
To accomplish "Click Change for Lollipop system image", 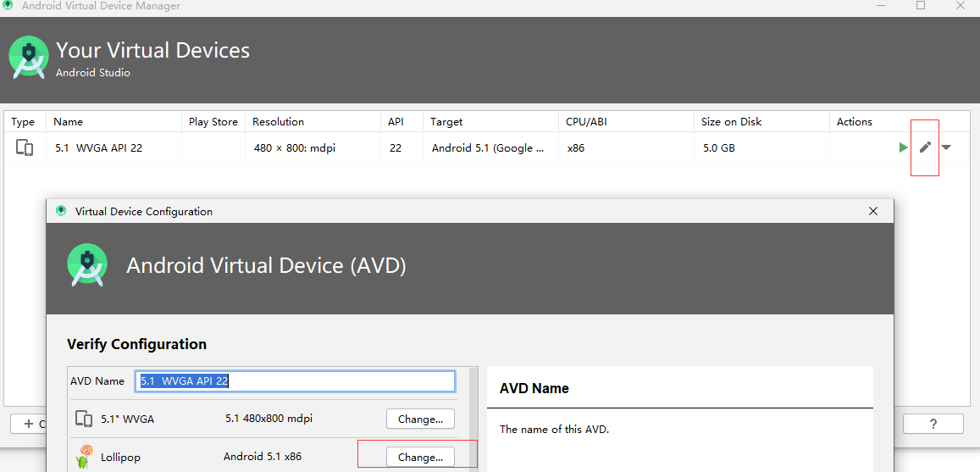I will (420, 457).
